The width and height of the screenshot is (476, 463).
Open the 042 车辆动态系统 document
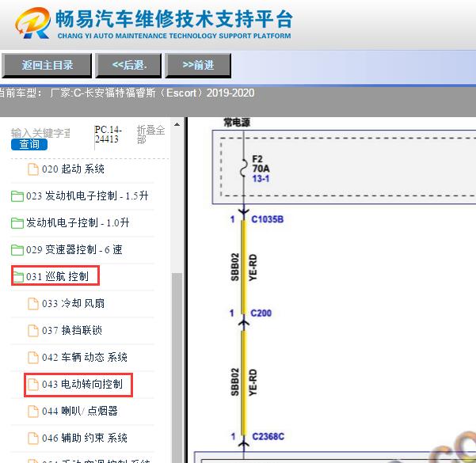pyautogui.click(x=85, y=358)
